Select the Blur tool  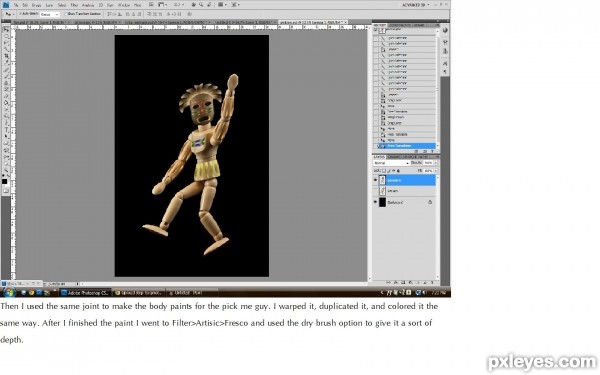7,109
